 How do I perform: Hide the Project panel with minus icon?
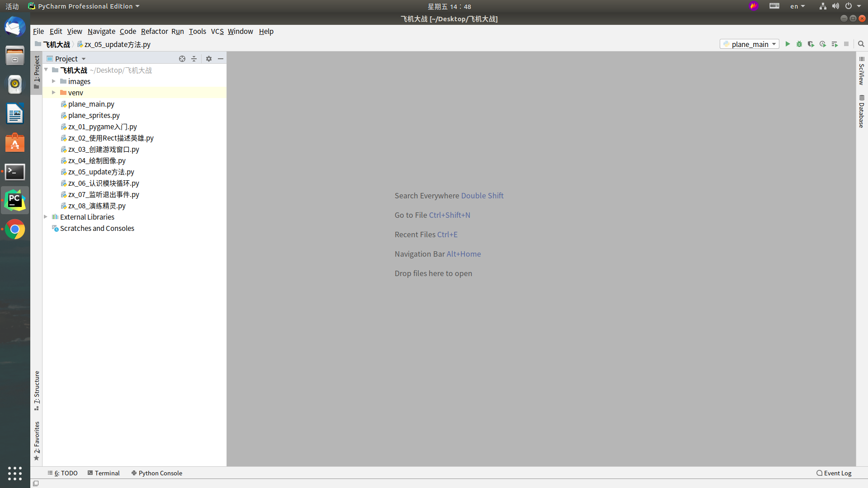point(221,59)
